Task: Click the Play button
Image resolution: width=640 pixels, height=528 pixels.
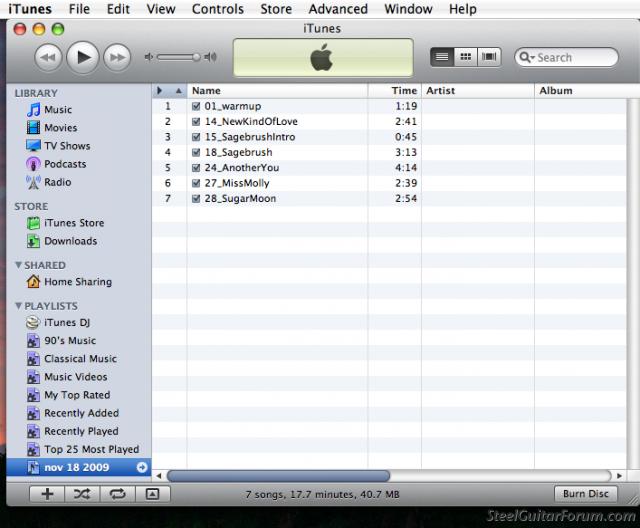Action: tap(83, 58)
